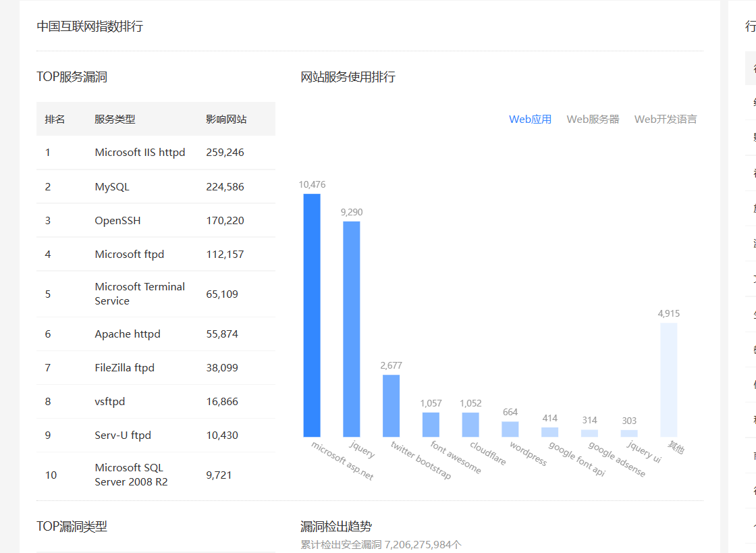This screenshot has height=553, width=756.
Task: Select the Microsoft IIS httpd row
Action: tap(156, 153)
